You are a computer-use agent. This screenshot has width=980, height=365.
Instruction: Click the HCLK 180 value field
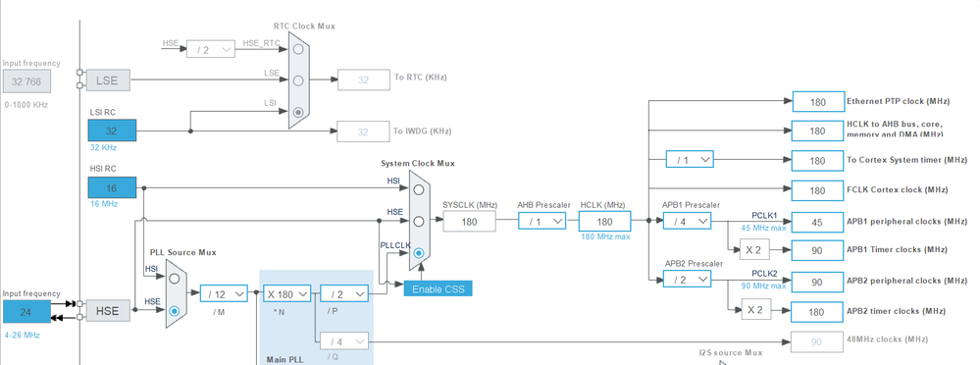click(604, 221)
